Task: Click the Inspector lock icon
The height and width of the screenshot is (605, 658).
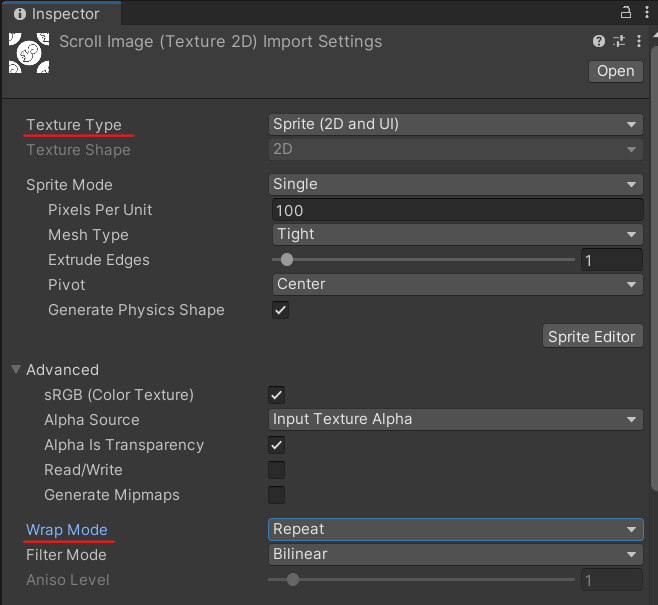Action: click(625, 13)
